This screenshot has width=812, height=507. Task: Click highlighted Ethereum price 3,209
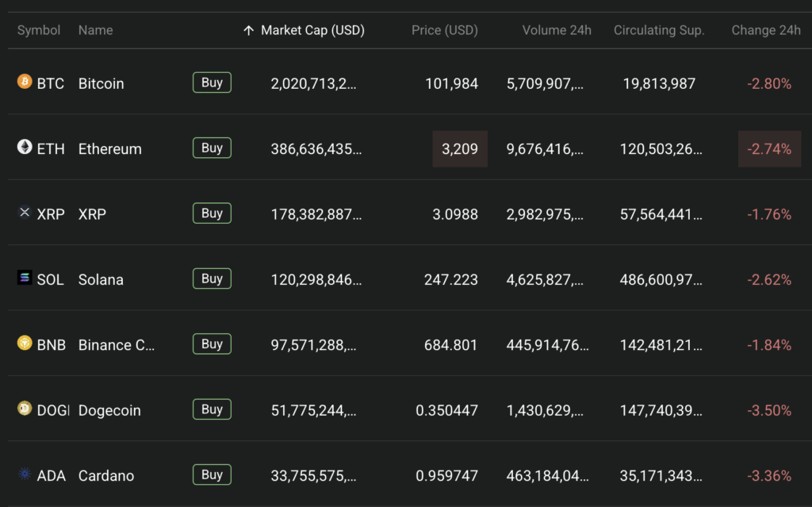[x=460, y=149]
